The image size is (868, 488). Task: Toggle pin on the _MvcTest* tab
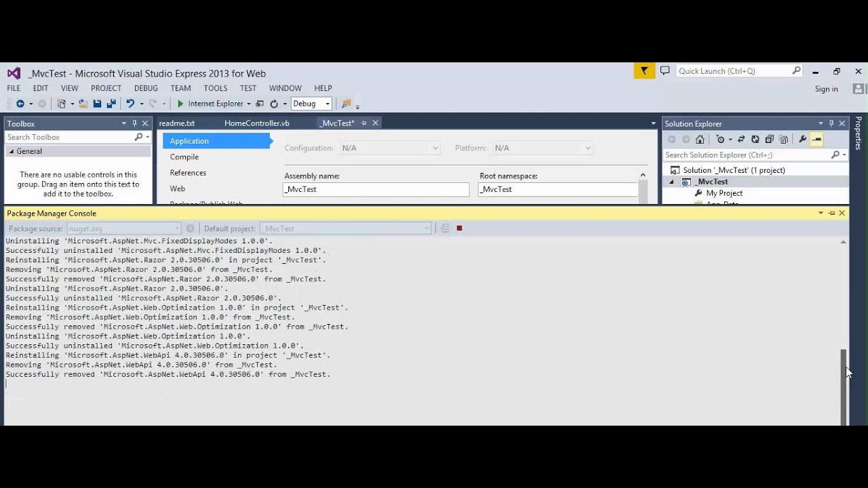point(363,123)
